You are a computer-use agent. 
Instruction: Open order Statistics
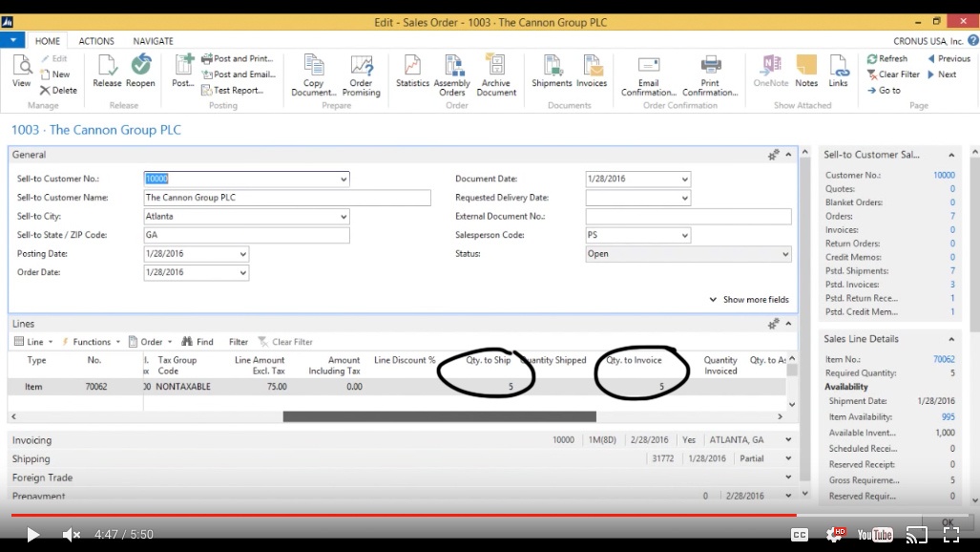click(x=412, y=71)
